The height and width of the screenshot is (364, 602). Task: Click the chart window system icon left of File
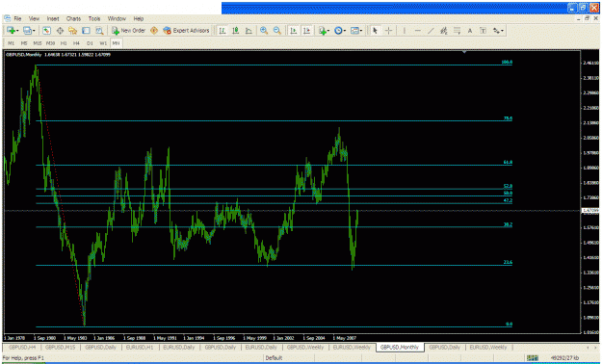pos(8,18)
